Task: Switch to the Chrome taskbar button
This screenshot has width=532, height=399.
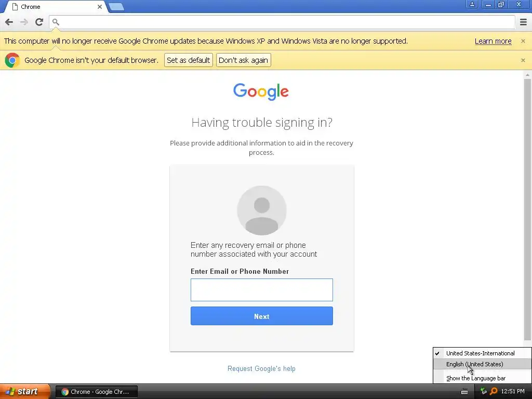Action: [96, 392]
